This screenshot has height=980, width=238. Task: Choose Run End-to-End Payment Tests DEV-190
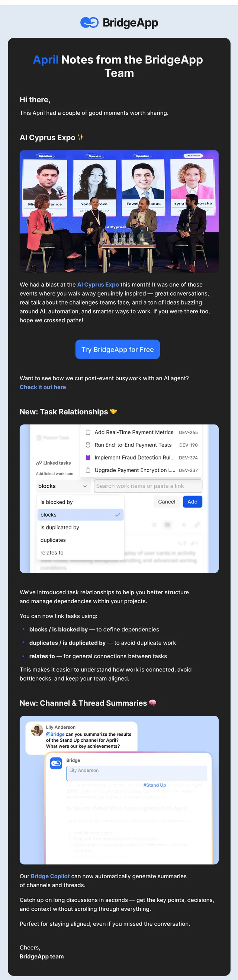(141, 445)
